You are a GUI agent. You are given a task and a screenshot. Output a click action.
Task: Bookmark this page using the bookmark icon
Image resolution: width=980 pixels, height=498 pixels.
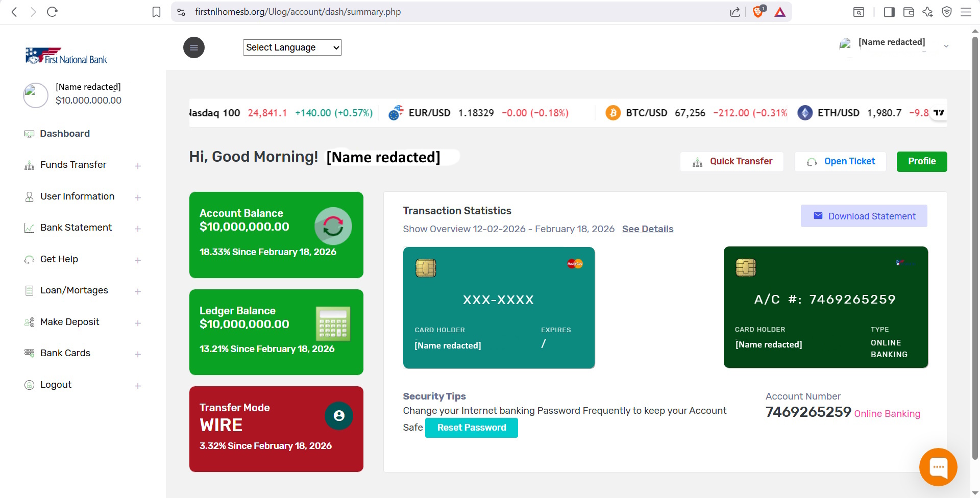tap(156, 12)
